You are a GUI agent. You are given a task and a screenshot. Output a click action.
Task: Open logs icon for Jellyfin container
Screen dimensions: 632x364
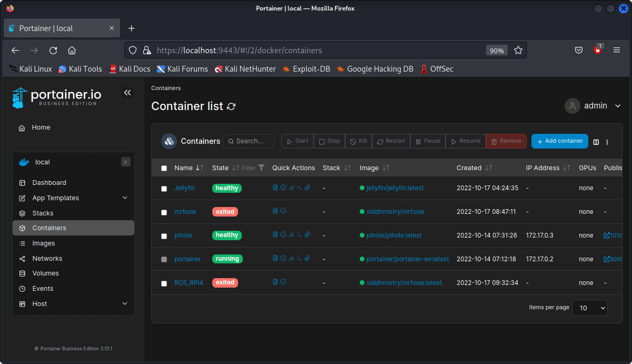point(275,188)
